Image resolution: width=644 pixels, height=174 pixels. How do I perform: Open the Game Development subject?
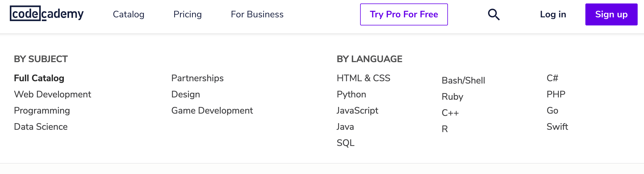(x=212, y=110)
